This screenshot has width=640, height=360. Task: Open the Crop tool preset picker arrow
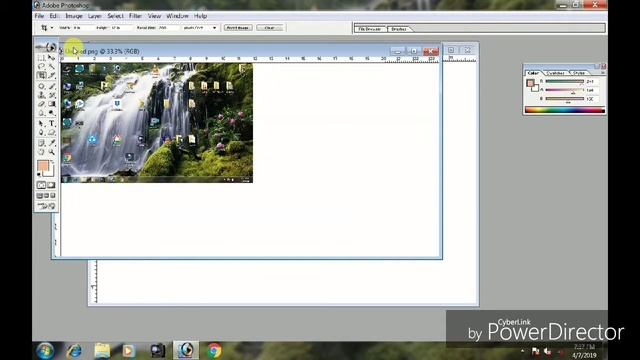click(x=52, y=28)
